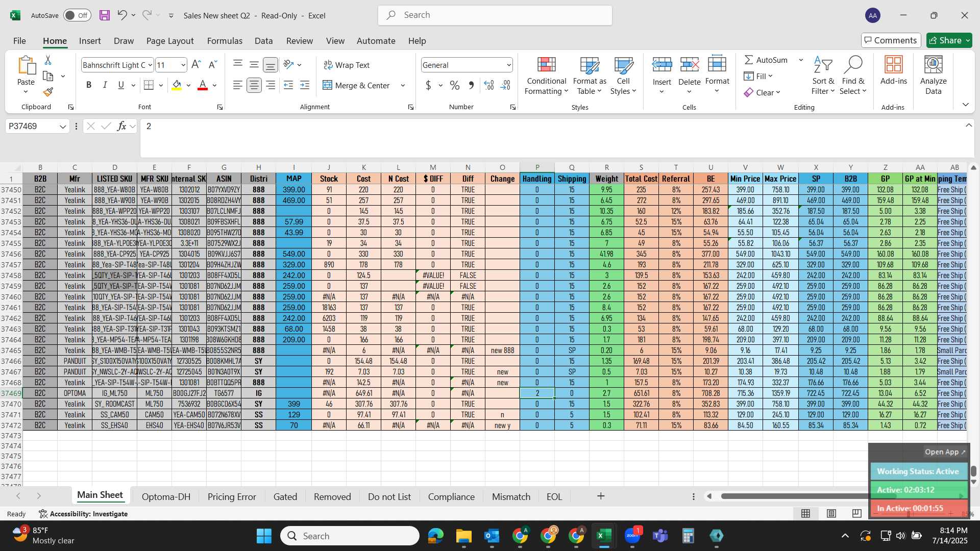
Task: Click the Format Painter brush icon
Action: coord(48,92)
